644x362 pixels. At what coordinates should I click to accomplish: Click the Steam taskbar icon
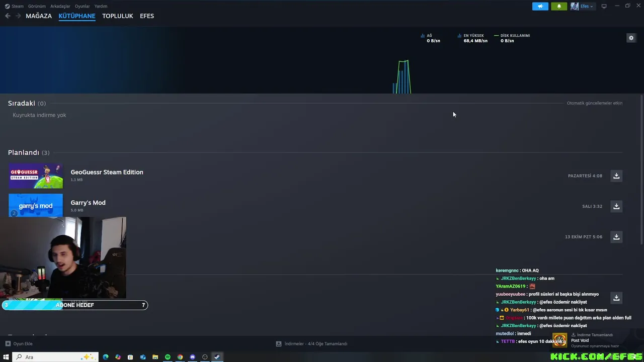[217, 357]
